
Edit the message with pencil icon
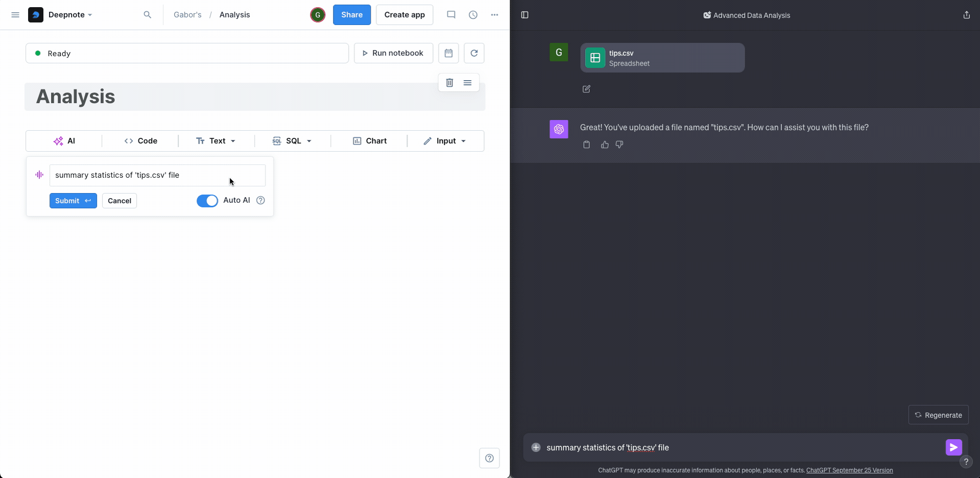point(586,89)
